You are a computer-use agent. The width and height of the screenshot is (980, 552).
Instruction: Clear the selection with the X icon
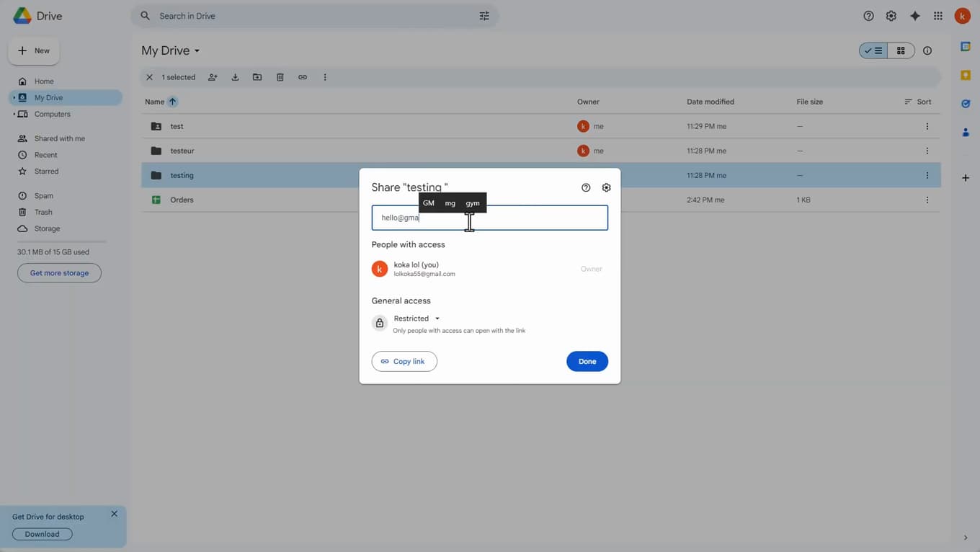coord(149,77)
